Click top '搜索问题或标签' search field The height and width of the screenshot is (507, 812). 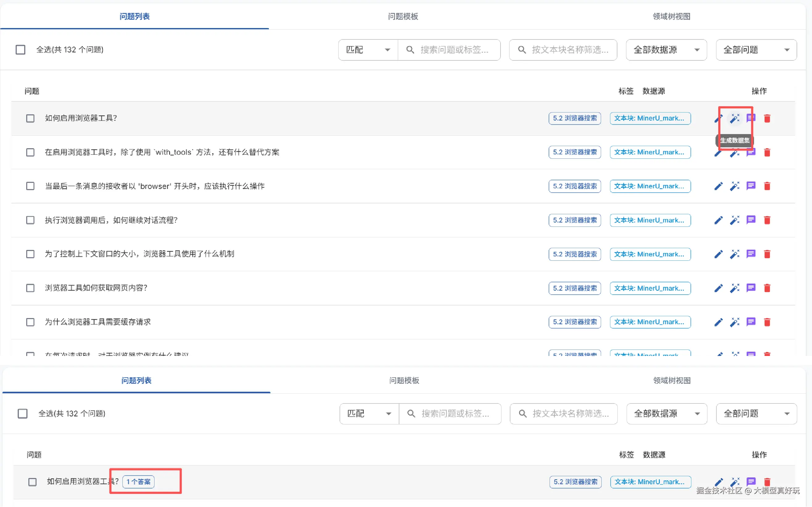point(454,50)
